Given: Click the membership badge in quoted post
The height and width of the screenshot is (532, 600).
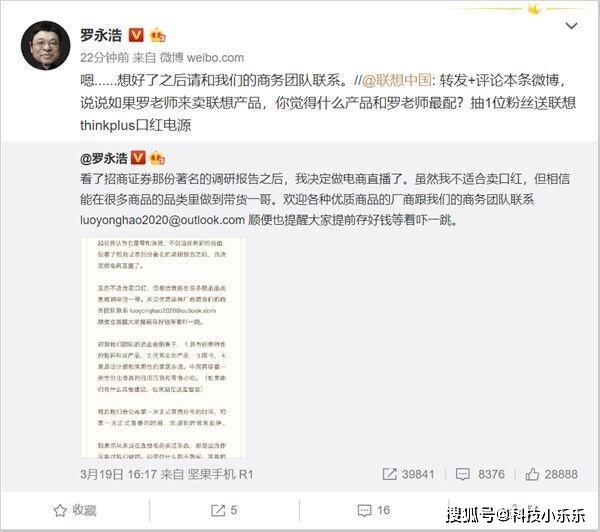Looking at the screenshot, I should pyautogui.click(x=157, y=158).
